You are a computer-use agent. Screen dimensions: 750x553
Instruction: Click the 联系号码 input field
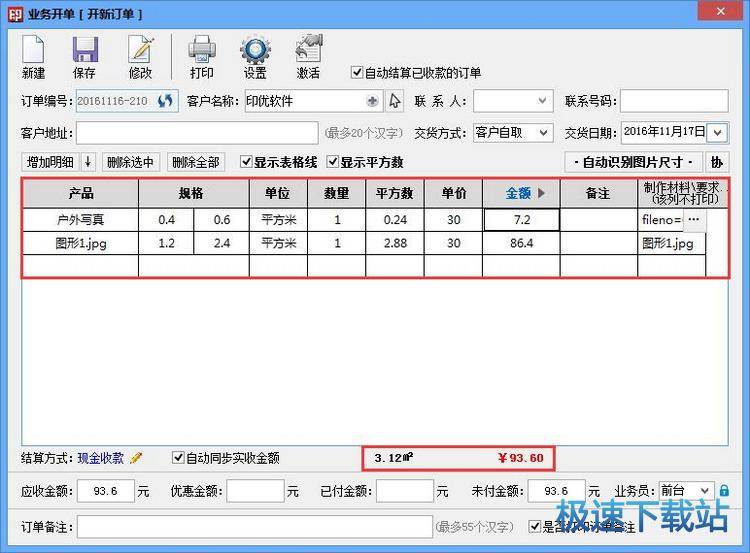tap(674, 101)
